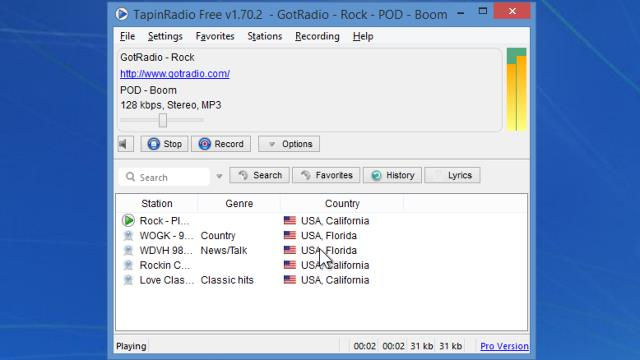Click the audio level meter

516,89
